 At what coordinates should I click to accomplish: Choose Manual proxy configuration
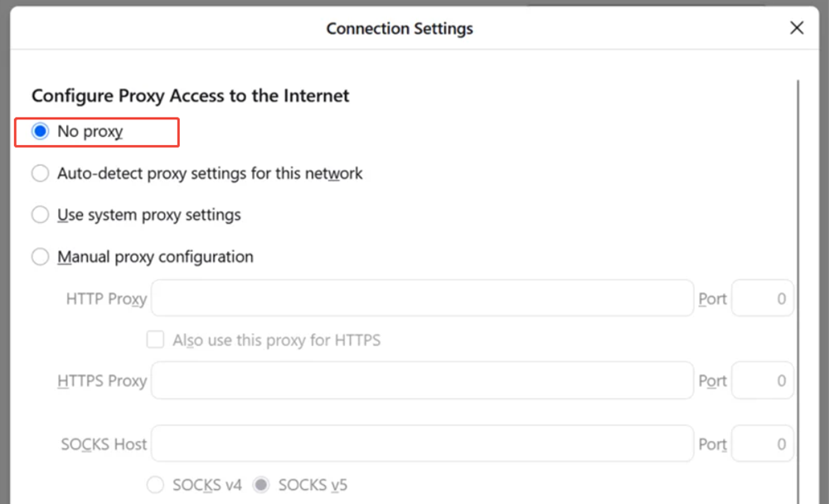coord(40,257)
